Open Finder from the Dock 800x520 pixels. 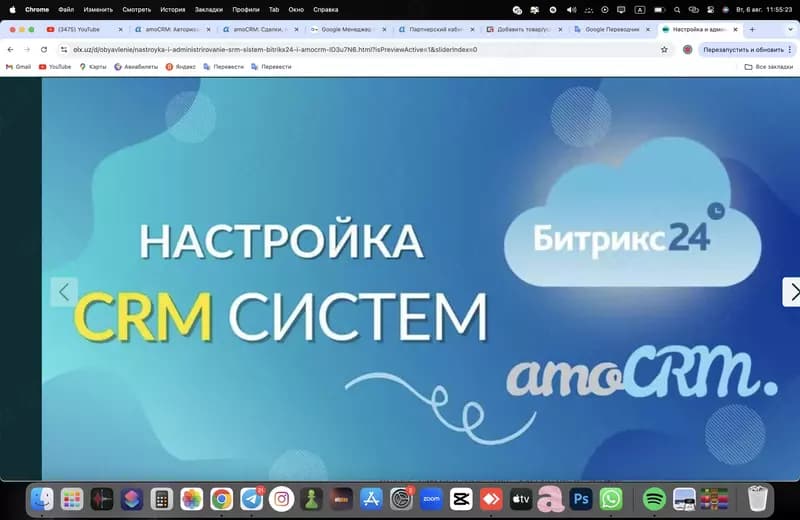tap(42, 499)
